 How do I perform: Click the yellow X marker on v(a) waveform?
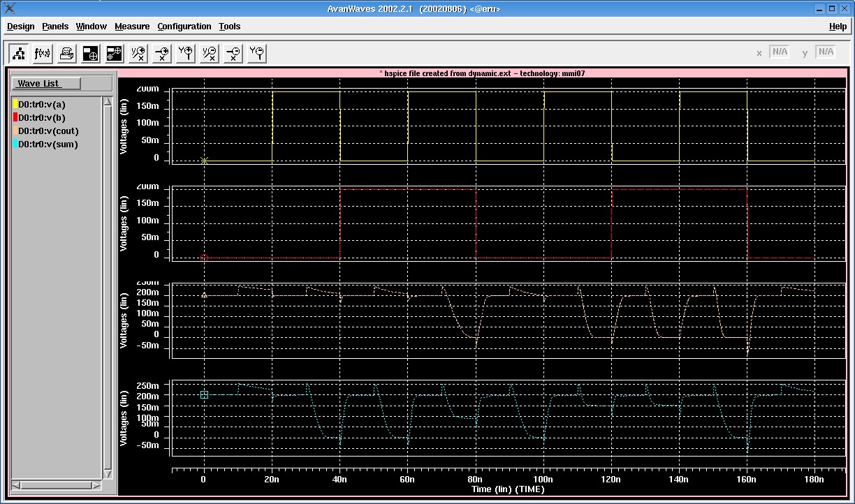click(x=204, y=161)
